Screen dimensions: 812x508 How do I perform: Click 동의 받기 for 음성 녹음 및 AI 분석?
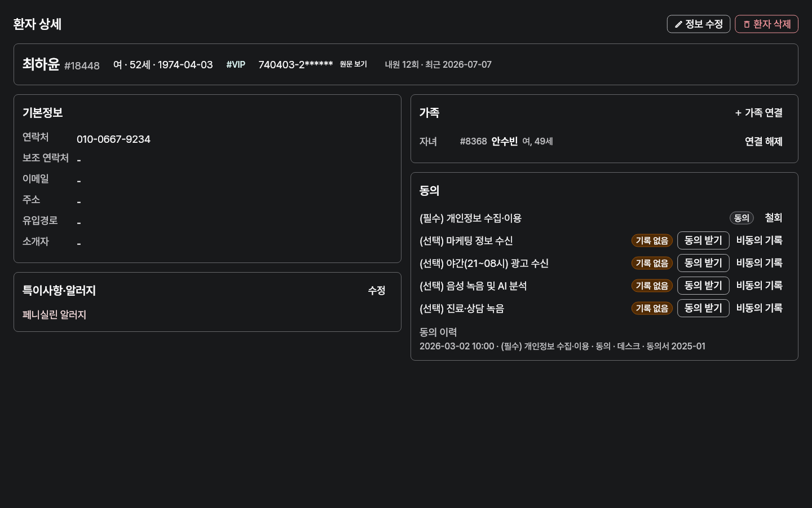coord(703,286)
